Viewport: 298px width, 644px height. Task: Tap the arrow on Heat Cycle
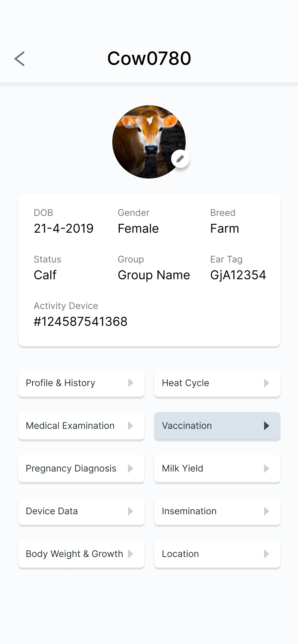(x=266, y=383)
